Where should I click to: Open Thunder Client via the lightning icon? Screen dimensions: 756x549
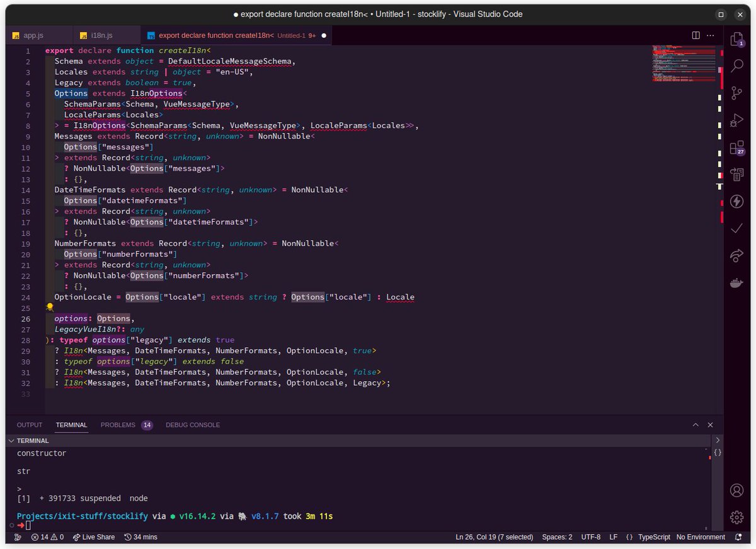(737, 201)
